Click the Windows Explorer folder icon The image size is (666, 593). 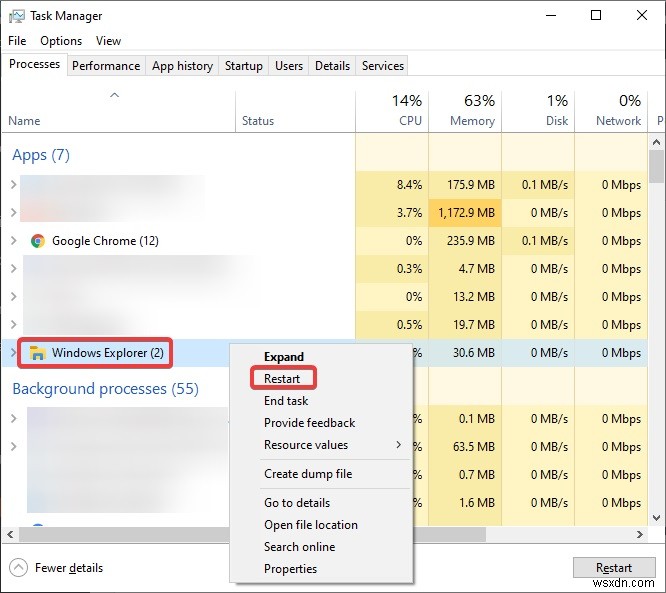point(38,352)
